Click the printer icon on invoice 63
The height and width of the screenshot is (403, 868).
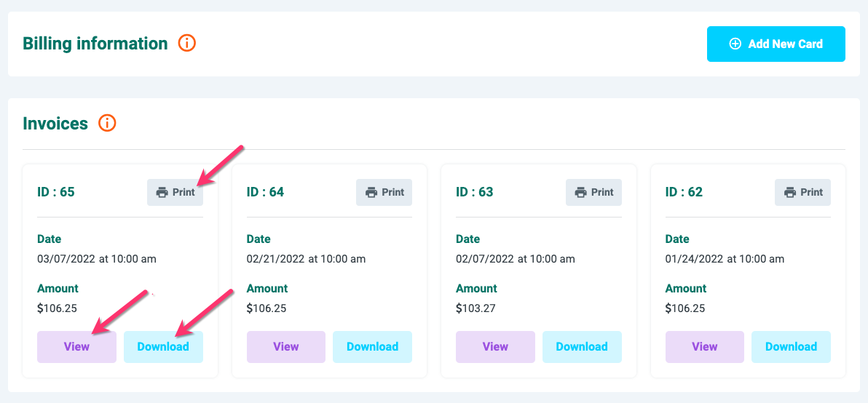pyautogui.click(x=580, y=193)
